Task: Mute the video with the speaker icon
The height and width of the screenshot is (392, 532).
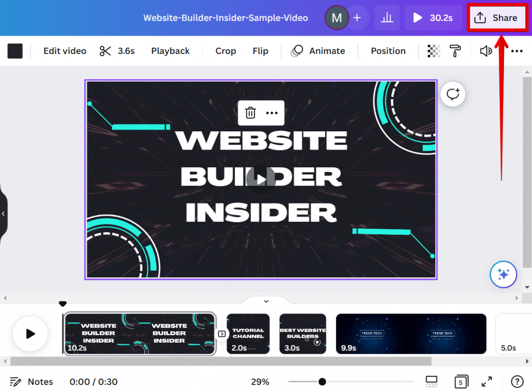Action: pyautogui.click(x=486, y=51)
